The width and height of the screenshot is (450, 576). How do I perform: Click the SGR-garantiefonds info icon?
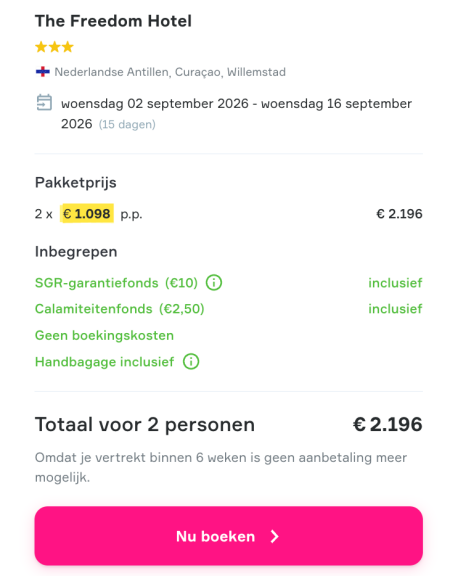tap(214, 283)
